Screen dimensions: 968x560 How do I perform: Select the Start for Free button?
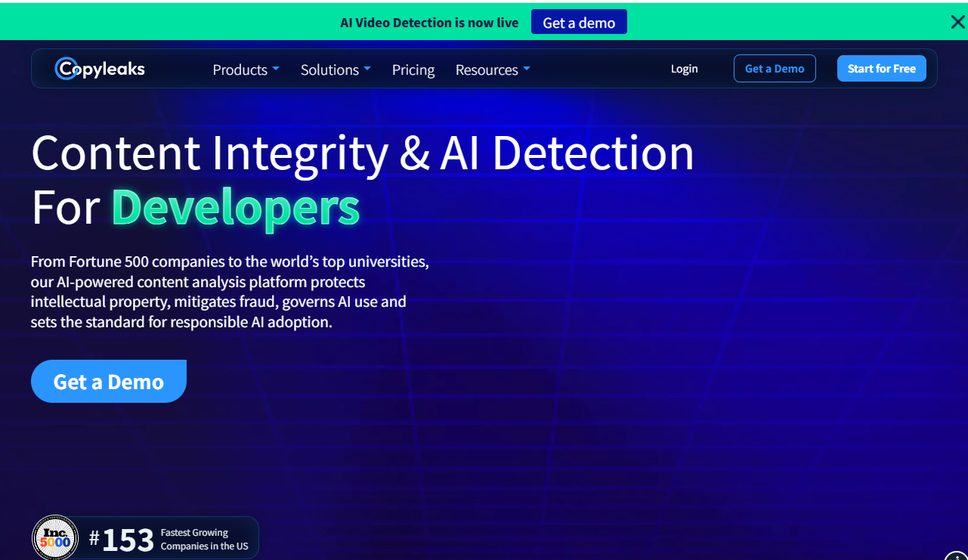click(x=882, y=69)
